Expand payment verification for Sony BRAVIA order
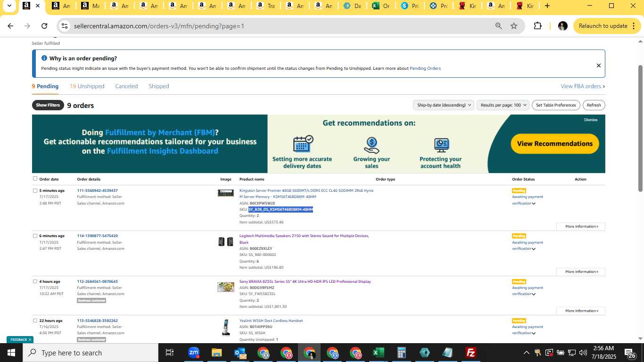Screen dimensions: 644x362 [x=534, y=294]
